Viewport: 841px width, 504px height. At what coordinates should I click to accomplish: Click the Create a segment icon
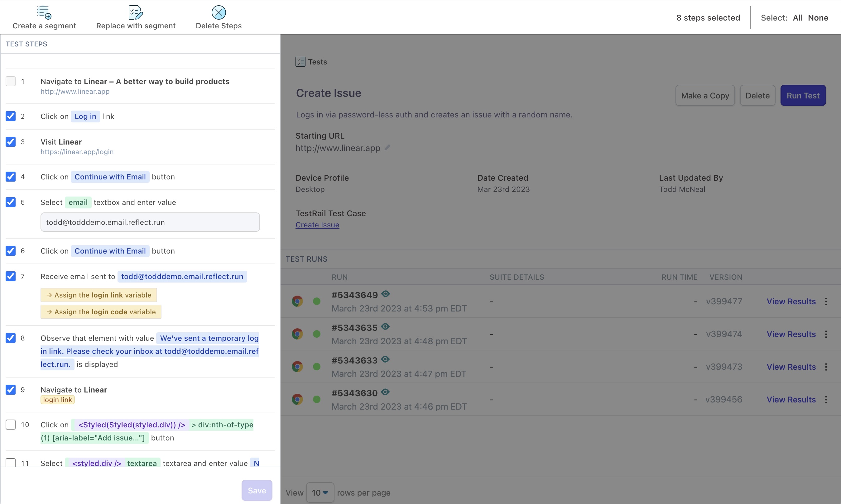point(44,12)
